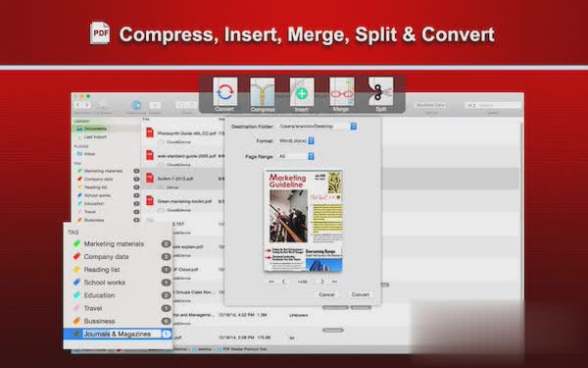
Task: Click the pink Travel tag icon, enlarged list
Action: (x=76, y=308)
